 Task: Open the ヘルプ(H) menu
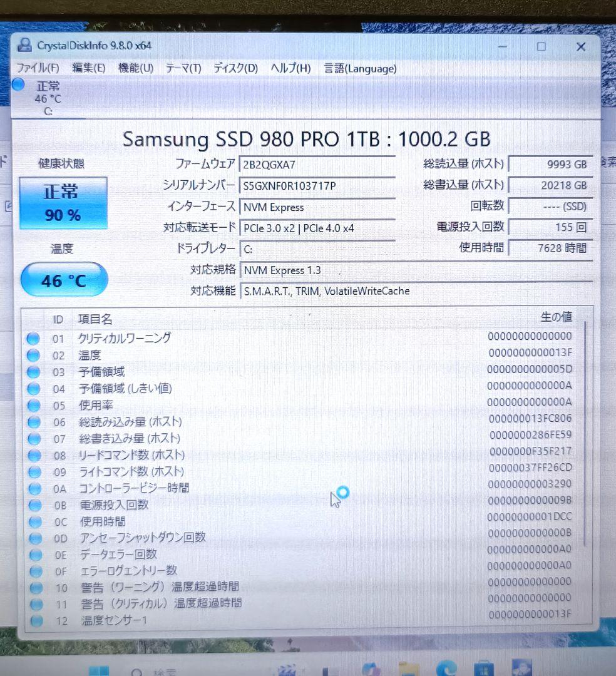(x=290, y=69)
